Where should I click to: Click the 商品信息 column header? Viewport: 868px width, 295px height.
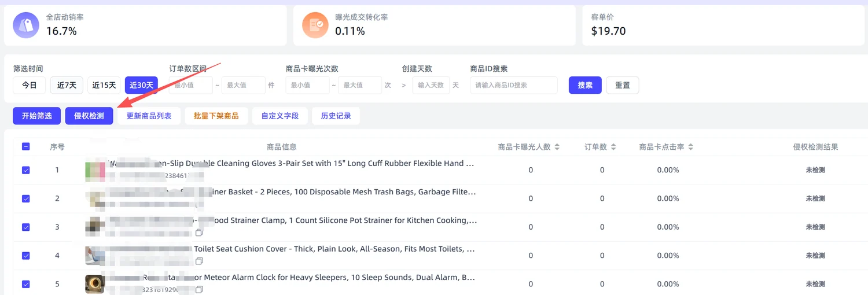click(x=282, y=147)
